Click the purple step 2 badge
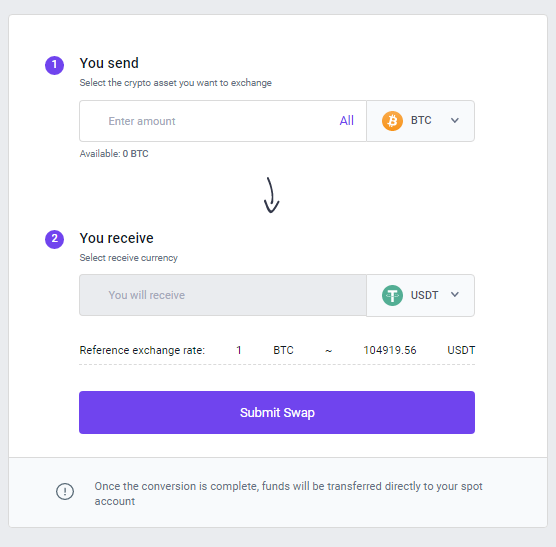This screenshot has width=556, height=547. click(x=54, y=239)
